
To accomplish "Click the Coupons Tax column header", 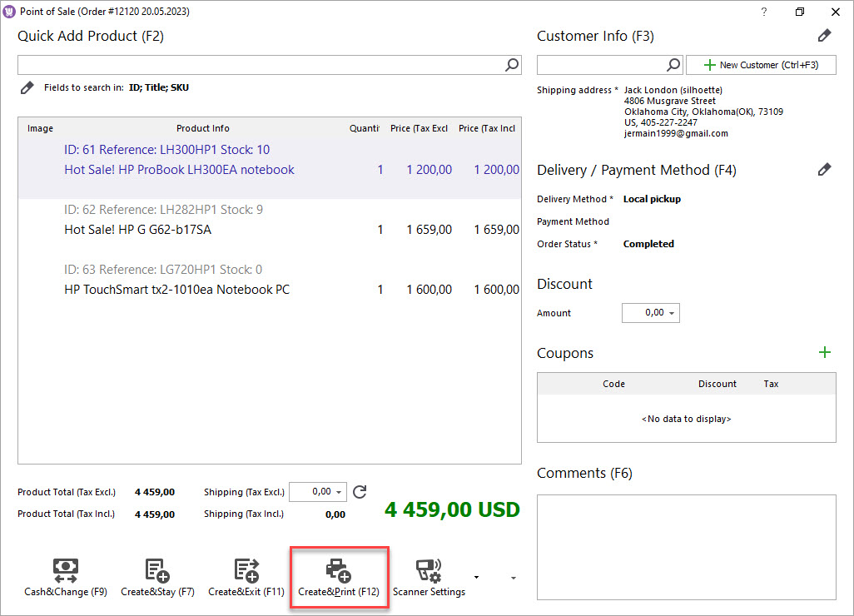I will pyautogui.click(x=771, y=384).
